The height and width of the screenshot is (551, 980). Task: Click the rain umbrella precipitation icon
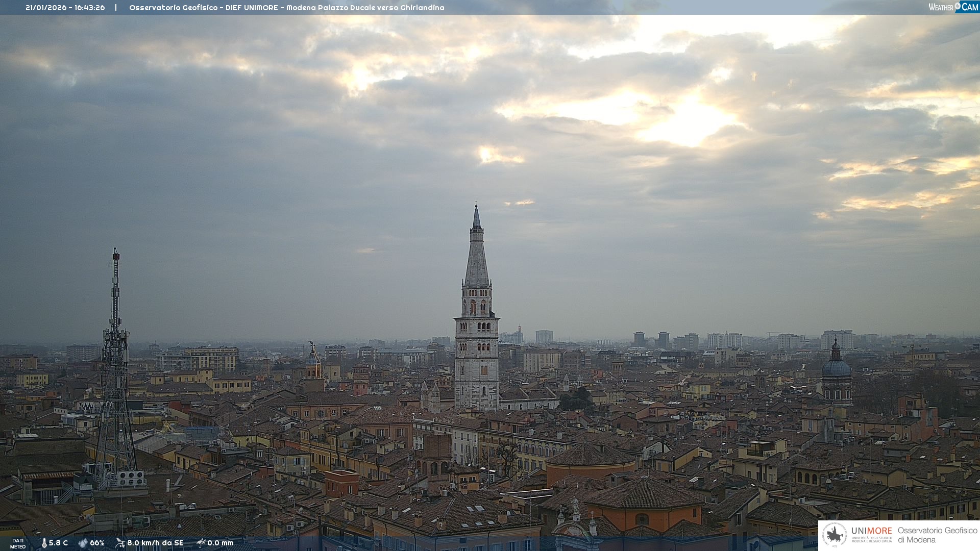201,543
